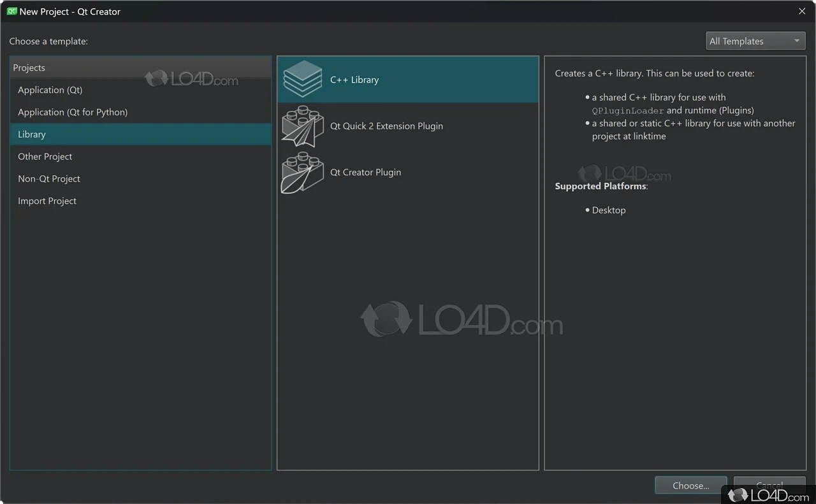Click the Choose... button
816x504 pixels.
point(691,486)
